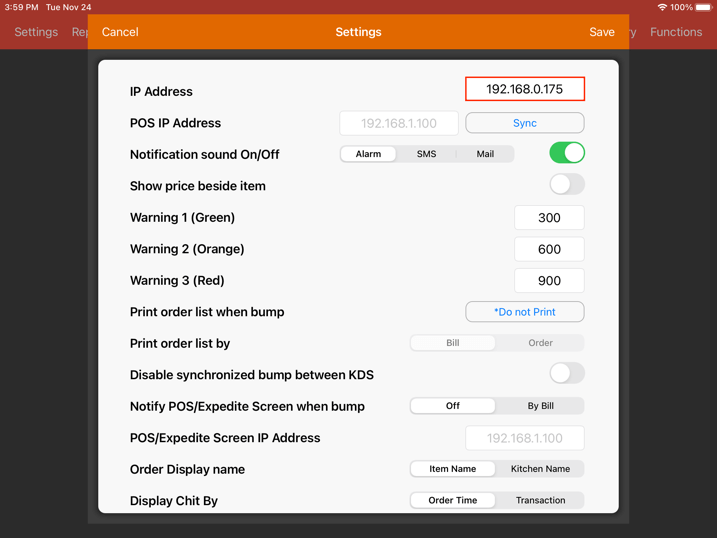
Task: Choose Bill for Print order list by
Action: click(453, 343)
